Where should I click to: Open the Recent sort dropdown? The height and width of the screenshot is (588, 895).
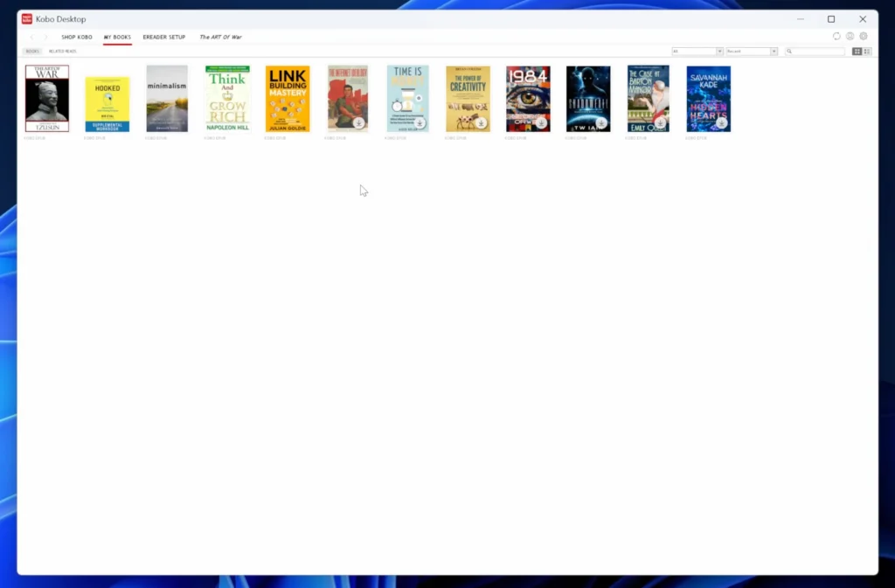(752, 52)
